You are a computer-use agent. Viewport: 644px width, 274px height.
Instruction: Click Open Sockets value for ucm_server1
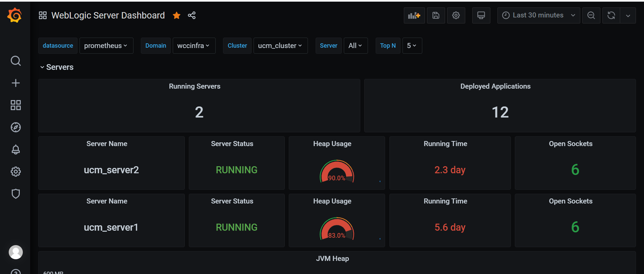575,227
